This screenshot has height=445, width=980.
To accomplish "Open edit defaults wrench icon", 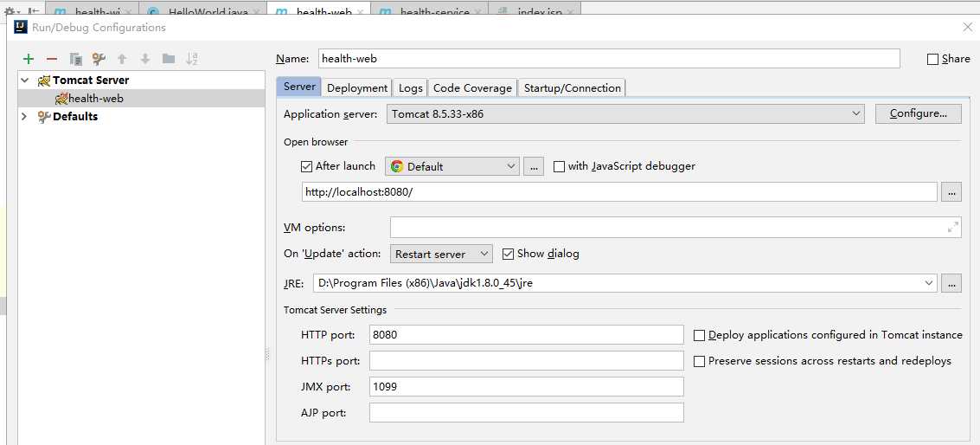I will coord(99,59).
